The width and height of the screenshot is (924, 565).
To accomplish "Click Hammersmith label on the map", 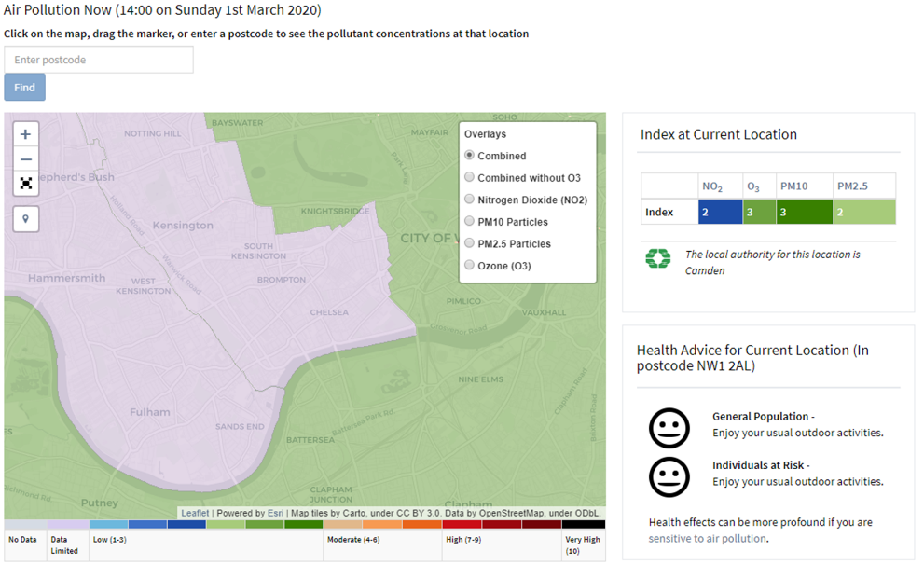I will pyautogui.click(x=66, y=278).
